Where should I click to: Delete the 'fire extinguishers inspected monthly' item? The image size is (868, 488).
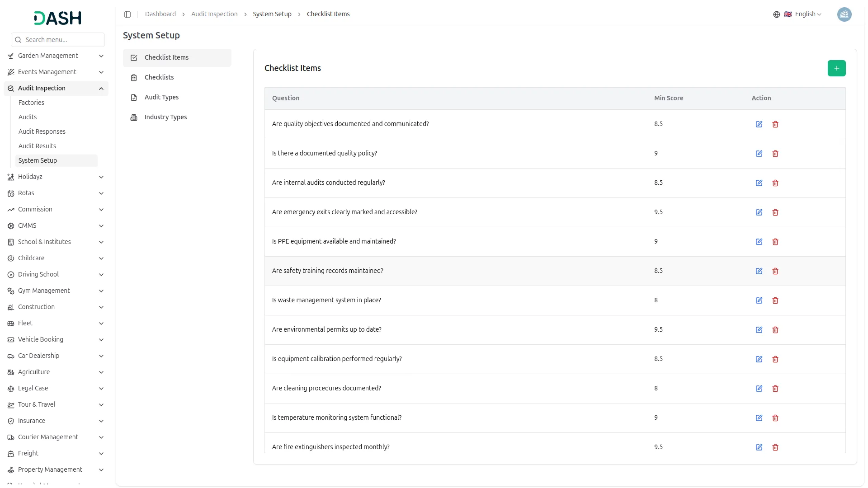[775, 447]
